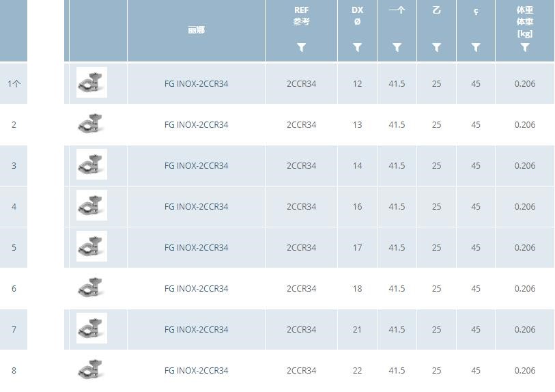
Task: Open filter for the 一个 column
Action: coord(397,48)
